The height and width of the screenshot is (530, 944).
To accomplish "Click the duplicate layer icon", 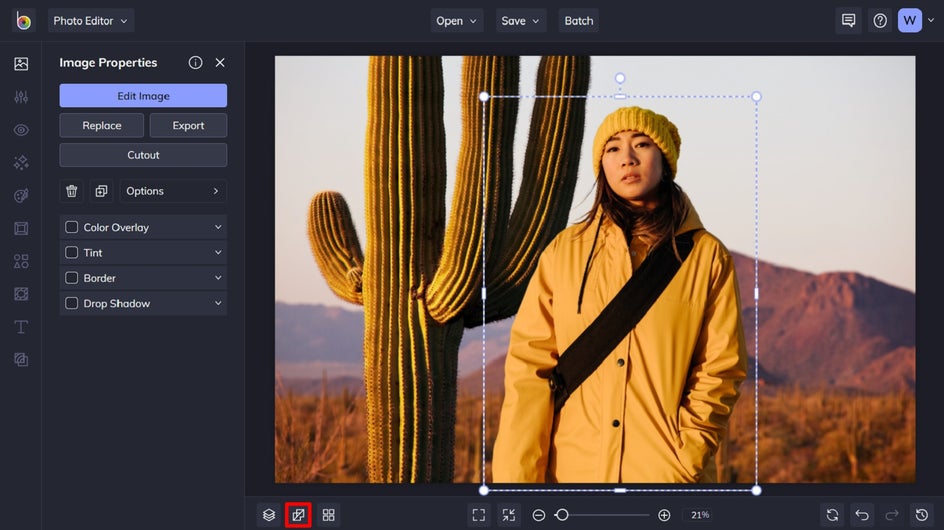I will tap(101, 191).
